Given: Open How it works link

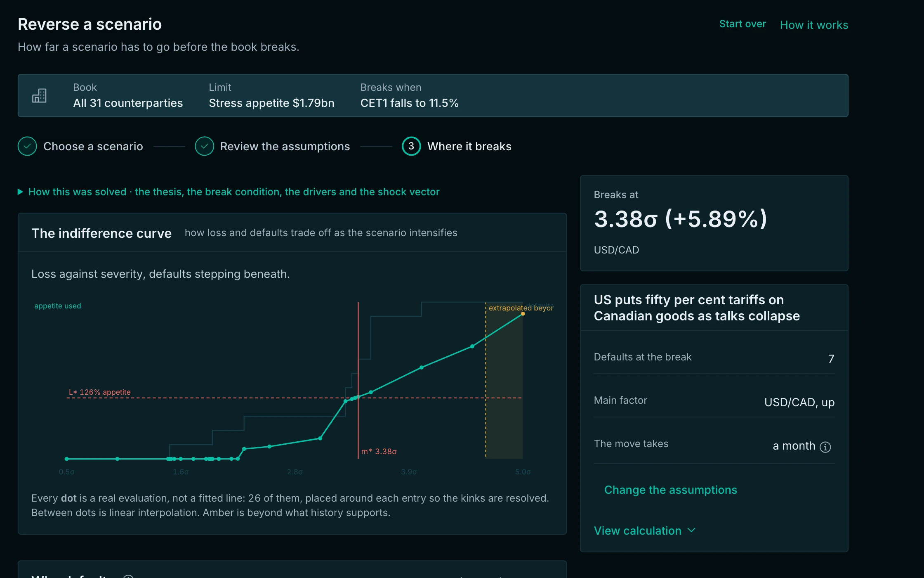Looking at the screenshot, I should 814,25.
